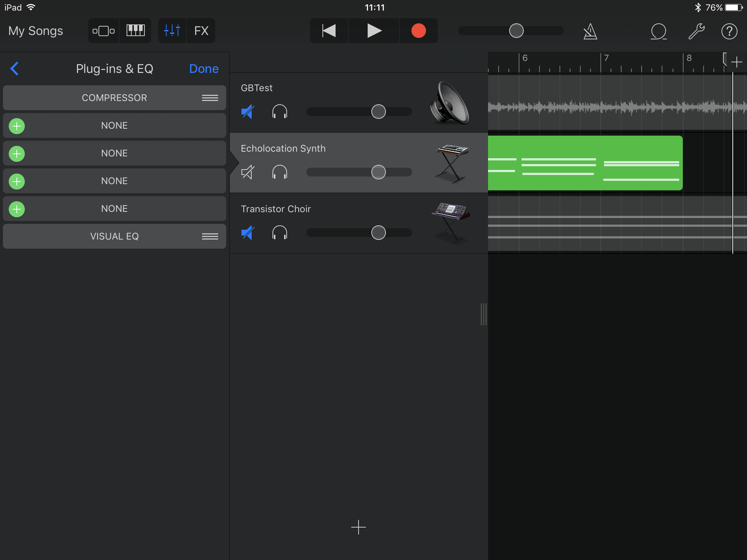
Task: Select the VISUAL EQ reorder handle
Action: pos(210,236)
